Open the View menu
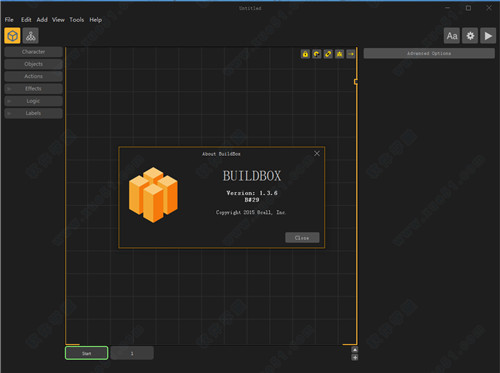Viewport: 500px width, 373px height. click(x=58, y=20)
